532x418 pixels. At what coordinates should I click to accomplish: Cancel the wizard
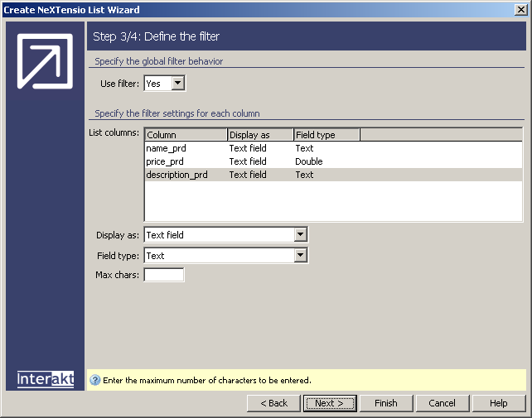point(442,403)
